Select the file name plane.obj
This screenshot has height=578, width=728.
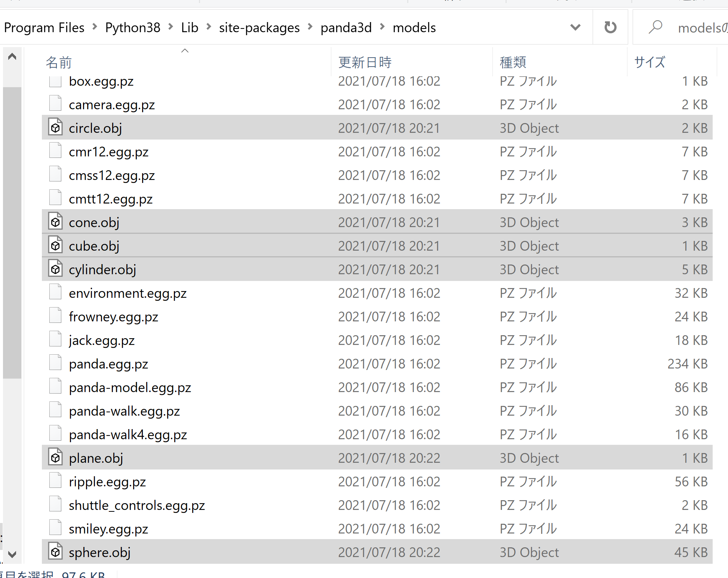tap(96, 458)
